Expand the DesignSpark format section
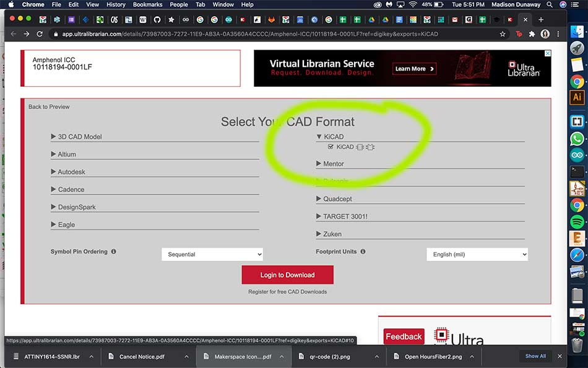 (74, 208)
